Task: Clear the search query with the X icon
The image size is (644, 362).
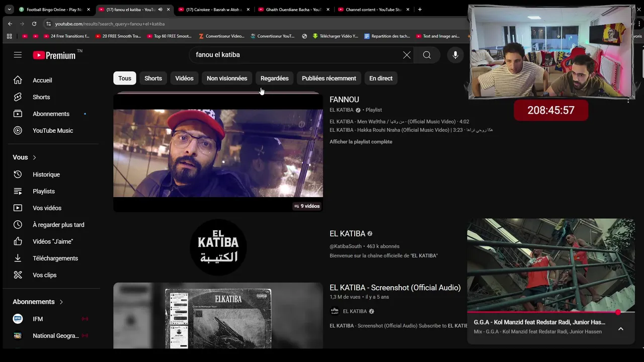Action: click(407, 55)
